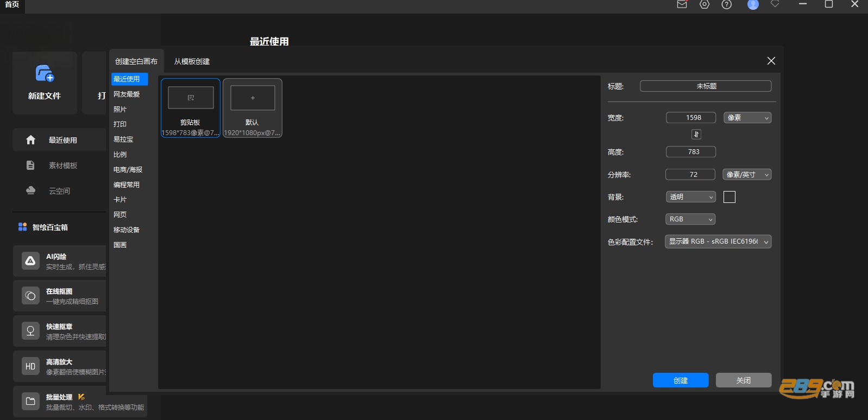Expand the width unit 像素 dropdown

pyautogui.click(x=747, y=118)
